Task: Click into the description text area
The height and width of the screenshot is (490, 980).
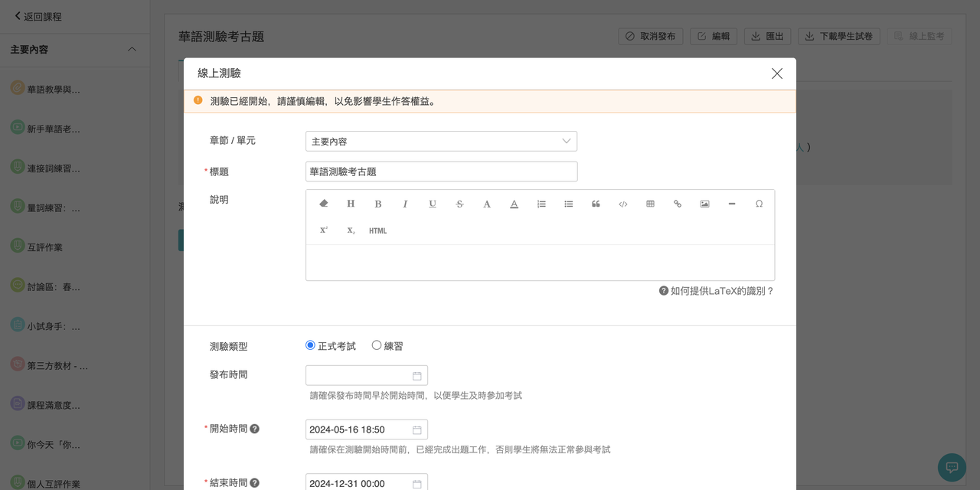Action: tap(540, 263)
